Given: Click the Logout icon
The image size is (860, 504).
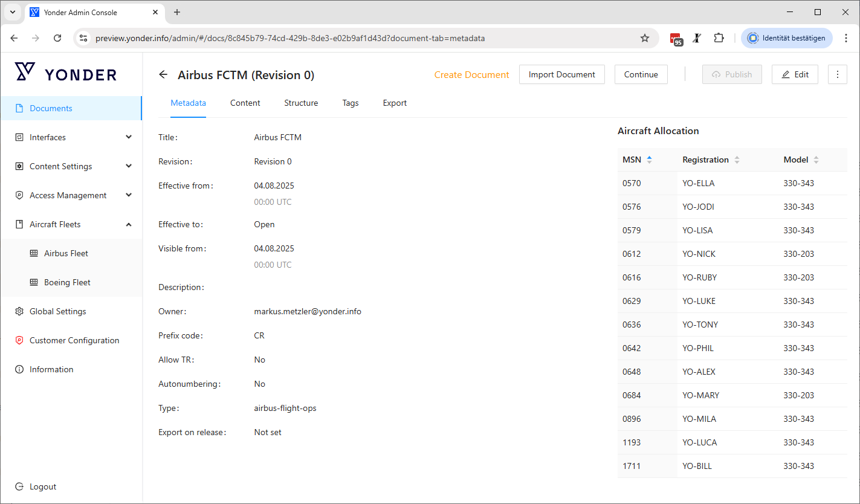Looking at the screenshot, I should (19, 486).
